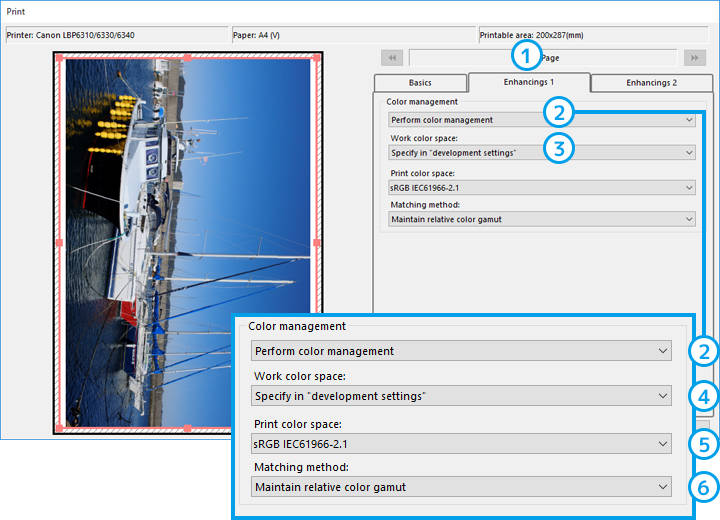Viewport: 720px width, 520px height.
Task: Open the enlarged Perform color management dropdown in the callout
Action: pyautogui.click(x=461, y=351)
